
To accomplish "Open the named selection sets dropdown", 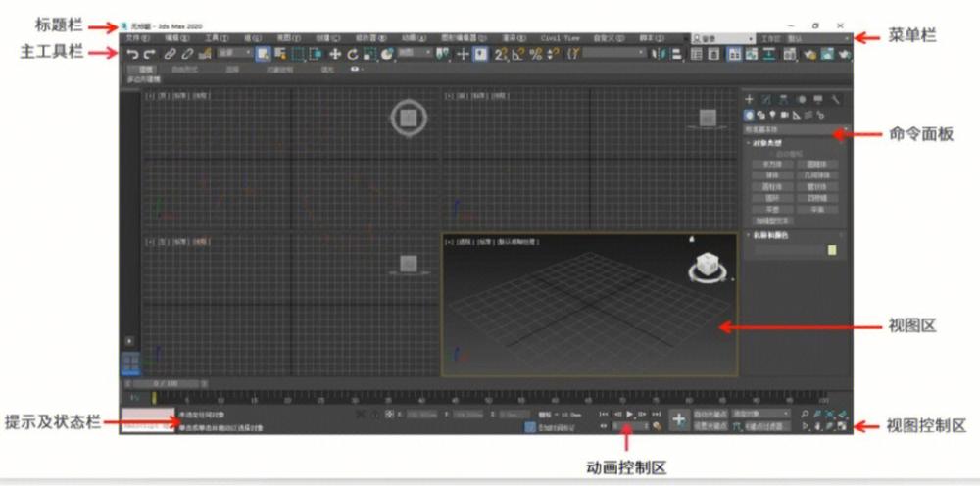I will (x=613, y=54).
